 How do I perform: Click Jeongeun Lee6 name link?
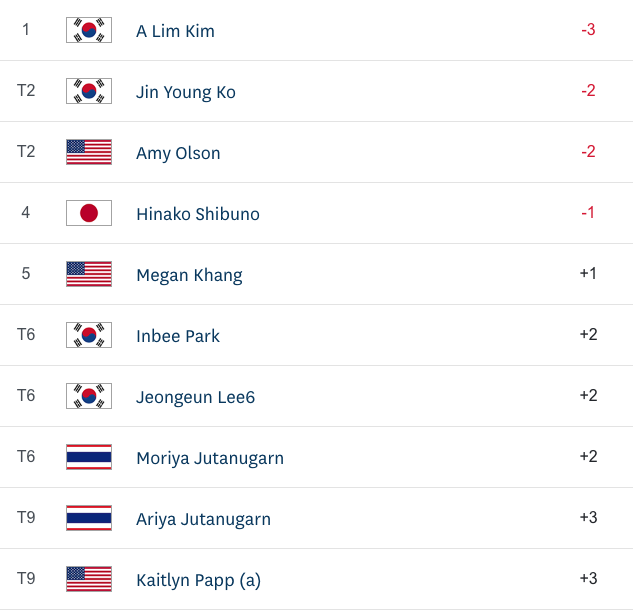195,397
